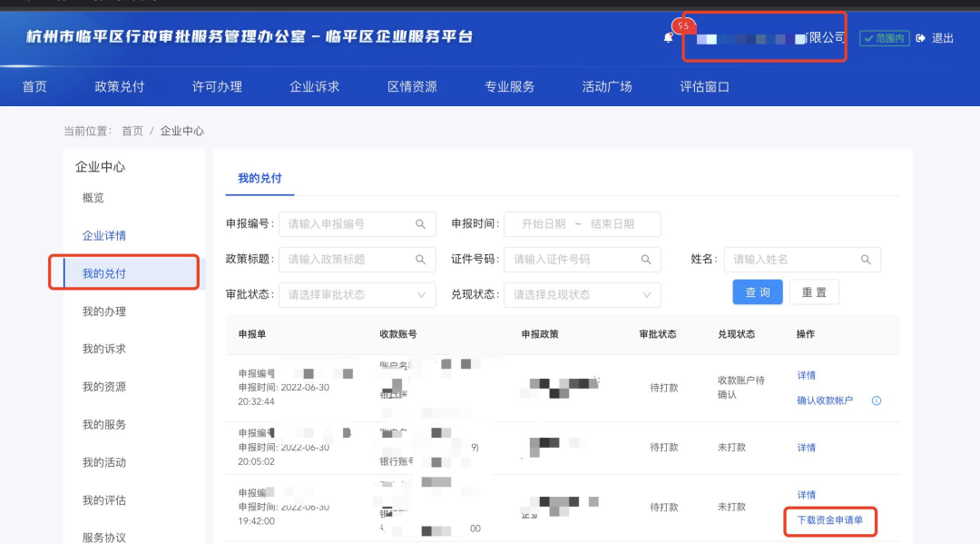Click the 查询 button
980x544 pixels.
[x=758, y=292]
